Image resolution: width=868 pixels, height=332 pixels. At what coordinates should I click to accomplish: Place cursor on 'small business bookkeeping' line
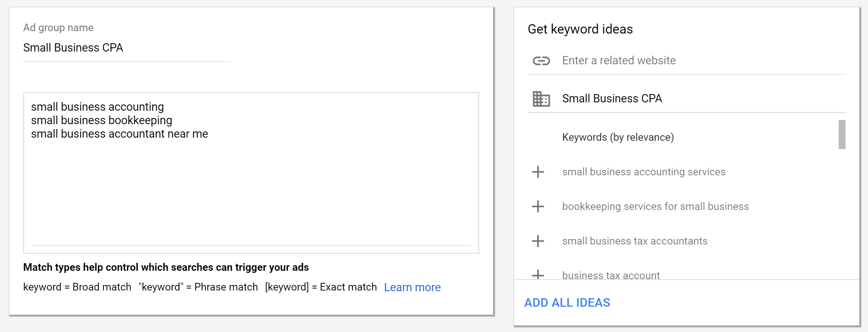102,120
